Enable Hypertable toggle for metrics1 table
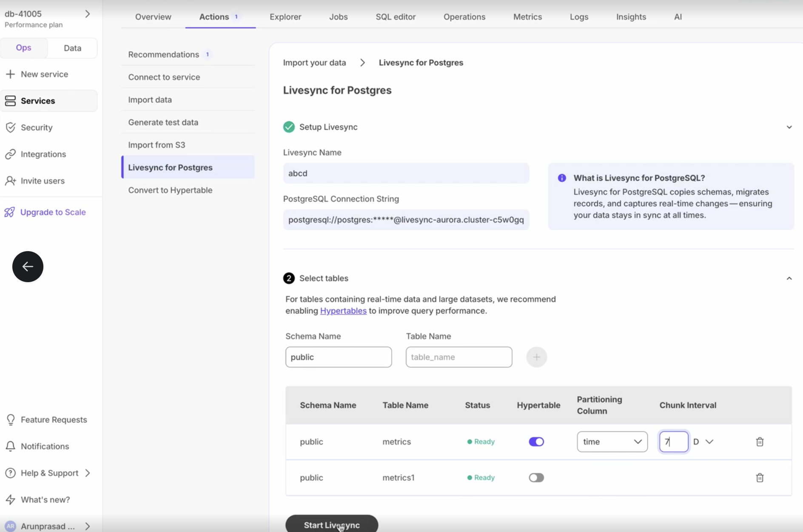 (536, 478)
